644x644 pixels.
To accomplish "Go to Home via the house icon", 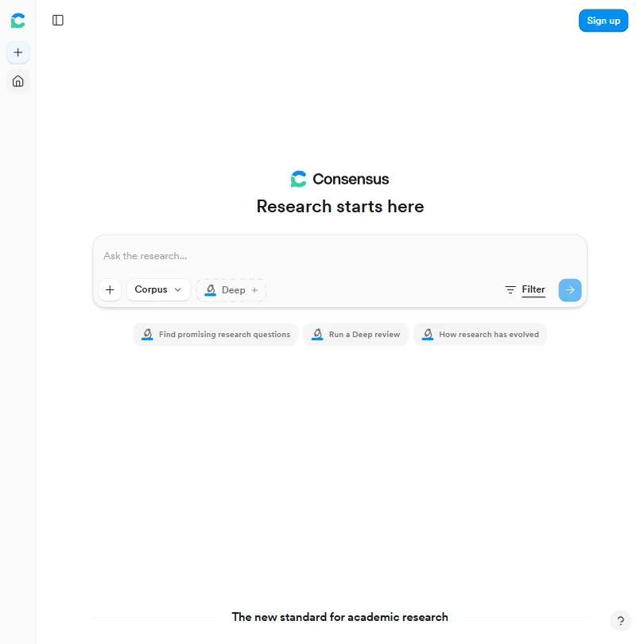I will (x=17, y=81).
